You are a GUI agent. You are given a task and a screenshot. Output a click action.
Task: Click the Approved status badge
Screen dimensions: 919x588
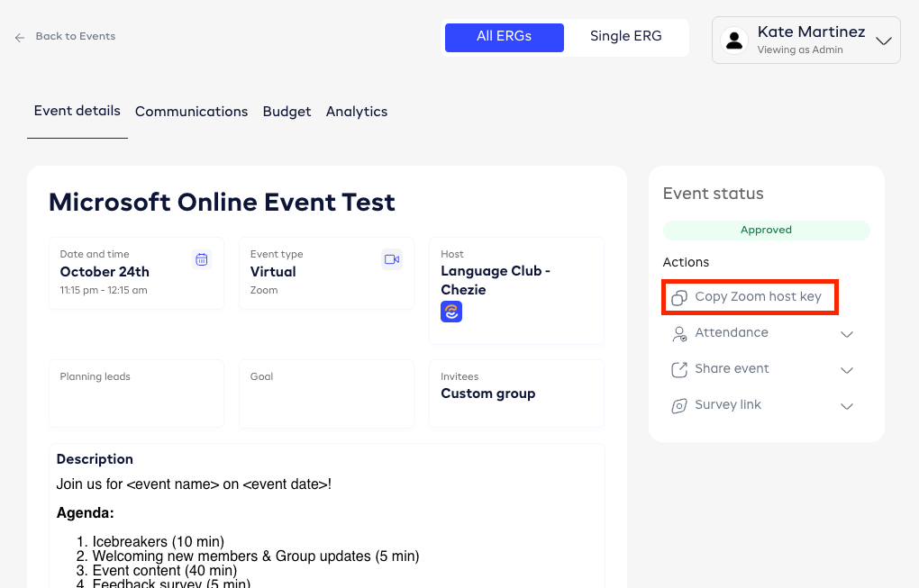click(x=766, y=231)
